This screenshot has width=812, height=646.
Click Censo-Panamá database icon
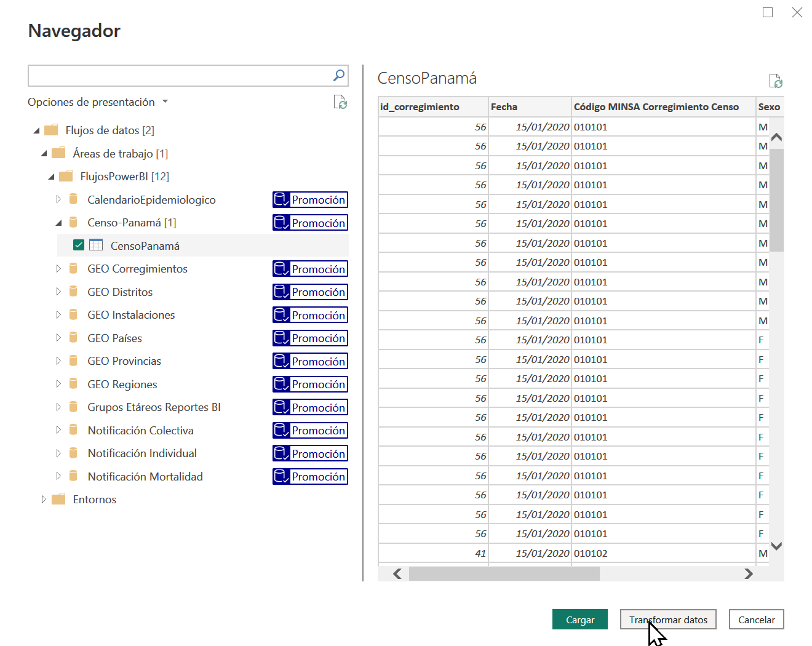(73, 222)
